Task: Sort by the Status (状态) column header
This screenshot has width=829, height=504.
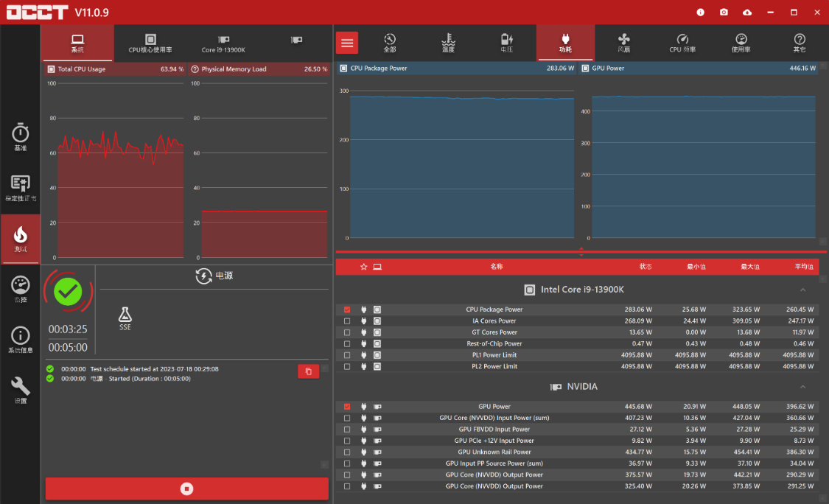Action: coord(646,267)
